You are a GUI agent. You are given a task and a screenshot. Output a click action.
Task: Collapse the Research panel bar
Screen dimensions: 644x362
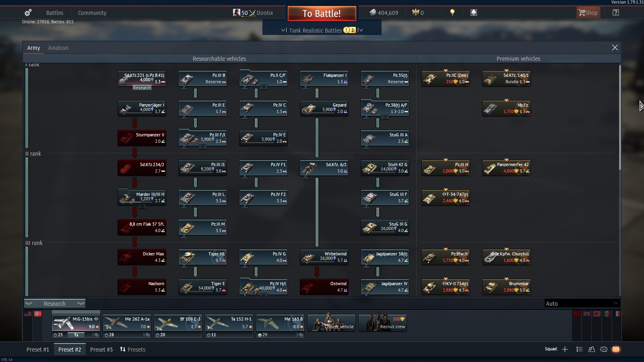[x=54, y=304]
